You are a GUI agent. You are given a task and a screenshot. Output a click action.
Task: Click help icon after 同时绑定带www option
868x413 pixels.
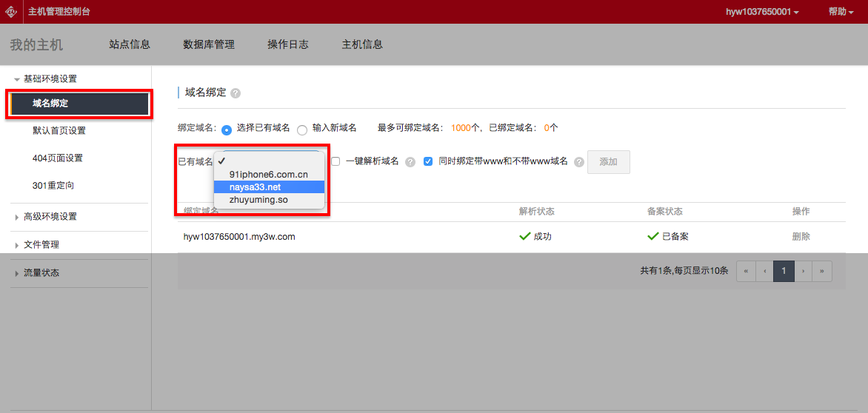point(579,162)
